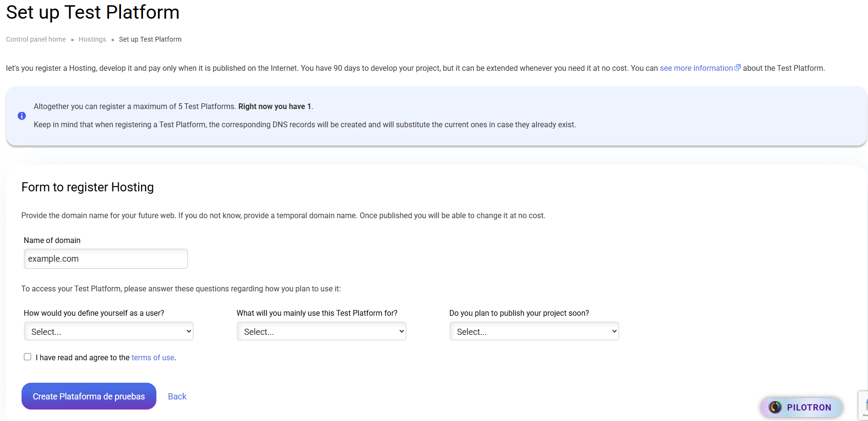Go to Control panel home breadcrumb
This screenshot has height=421, width=868.
36,39
